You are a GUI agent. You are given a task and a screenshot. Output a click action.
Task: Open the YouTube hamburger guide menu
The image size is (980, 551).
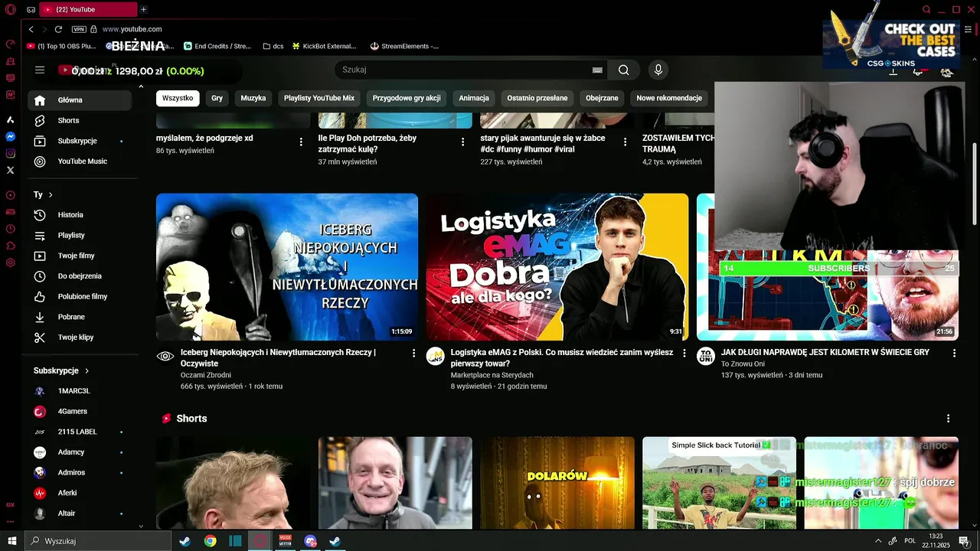[40, 70]
